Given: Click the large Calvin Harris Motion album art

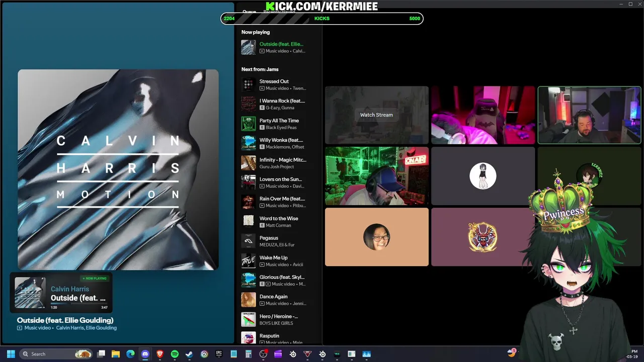Looking at the screenshot, I should click(118, 170).
